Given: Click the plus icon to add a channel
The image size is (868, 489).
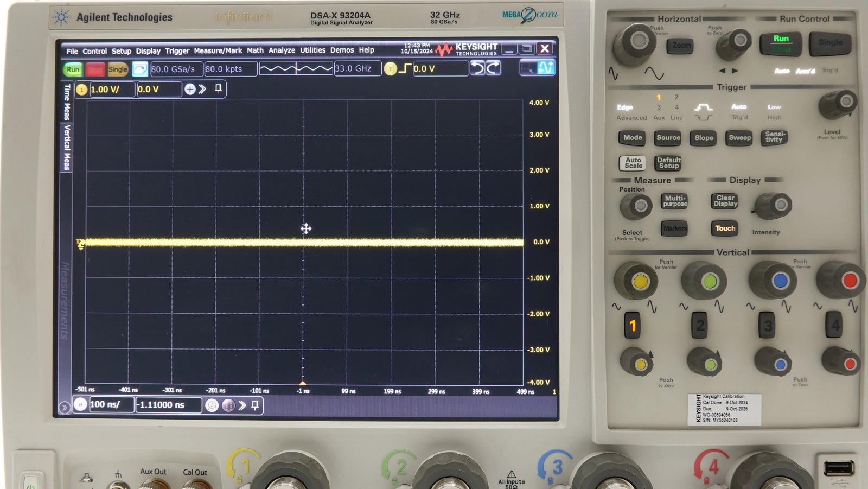Looking at the screenshot, I should tap(190, 89).
